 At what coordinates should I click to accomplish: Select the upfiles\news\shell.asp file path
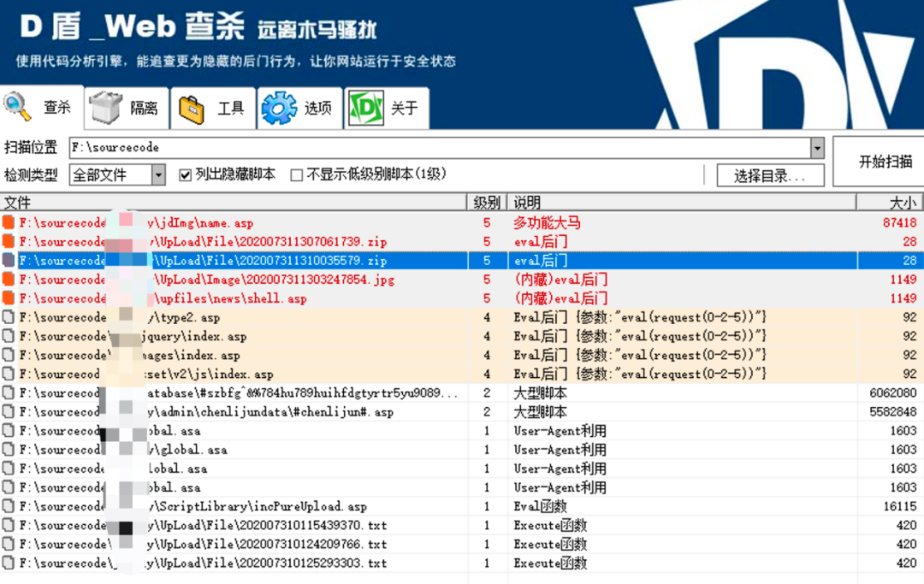(x=163, y=298)
